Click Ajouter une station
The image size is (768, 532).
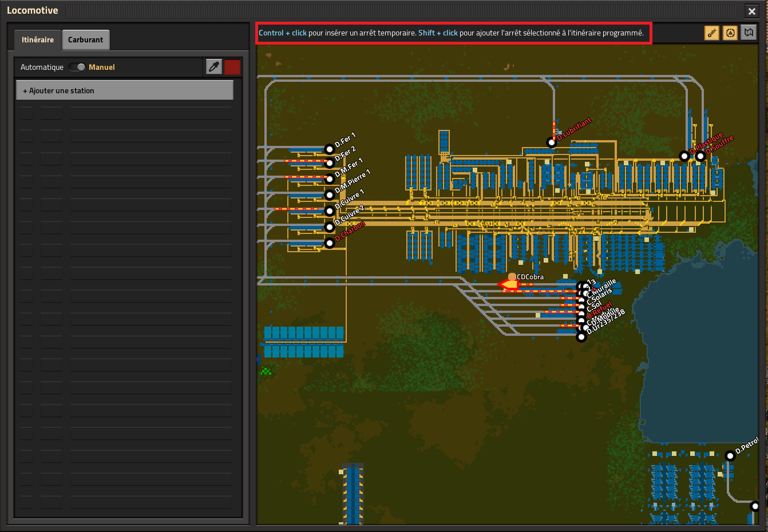pos(125,90)
